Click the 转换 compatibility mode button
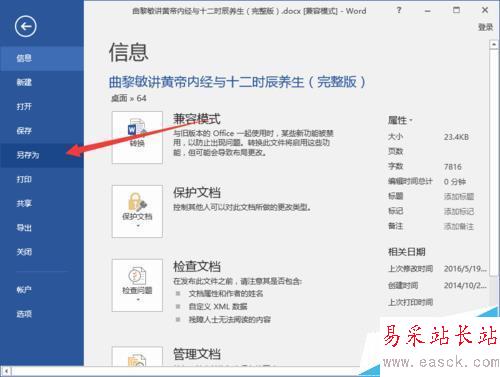Screen dimensions: 500x377 pos(137,137)
